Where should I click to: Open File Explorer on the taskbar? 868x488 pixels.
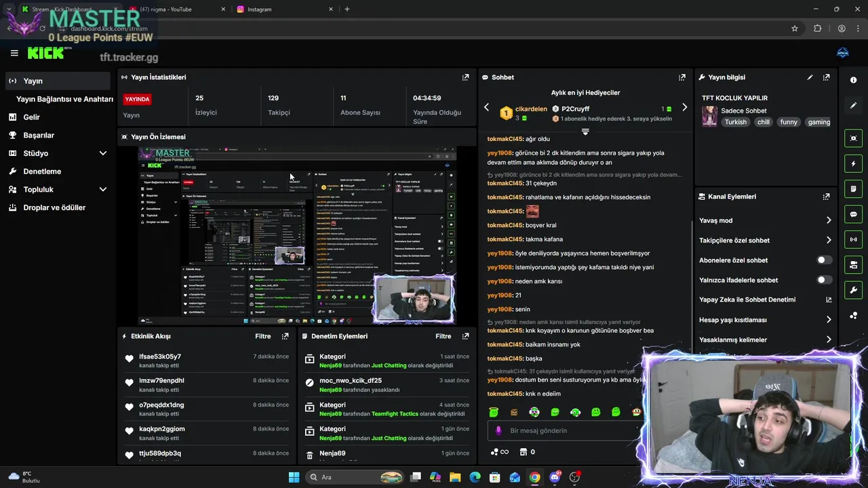[x=455, y=477]
